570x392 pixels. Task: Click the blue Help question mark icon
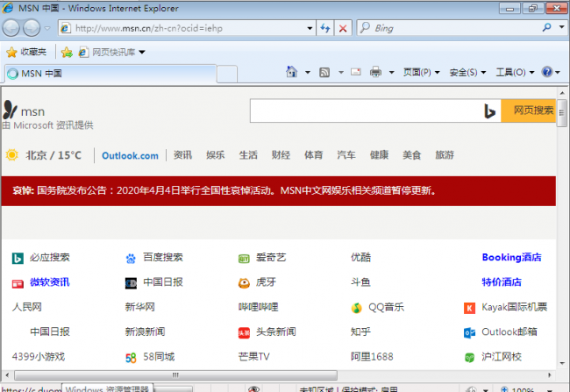546,72
